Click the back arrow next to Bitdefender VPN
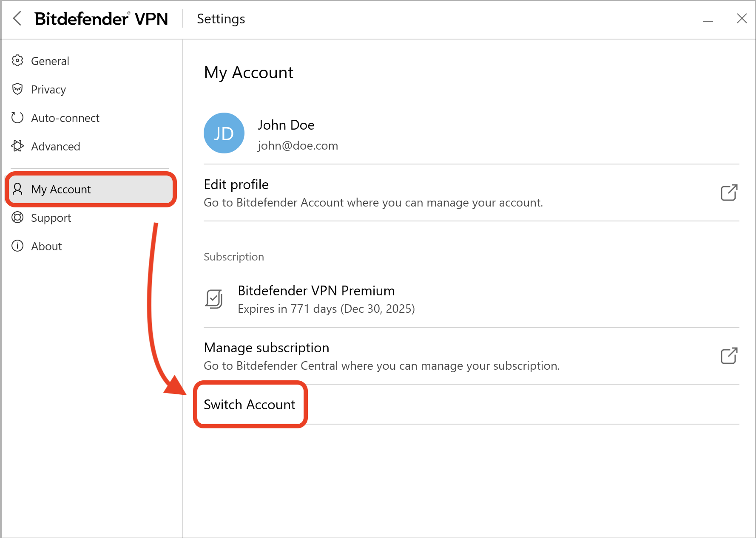The height and width of the screenshot is (538, 756). [17, 19]
